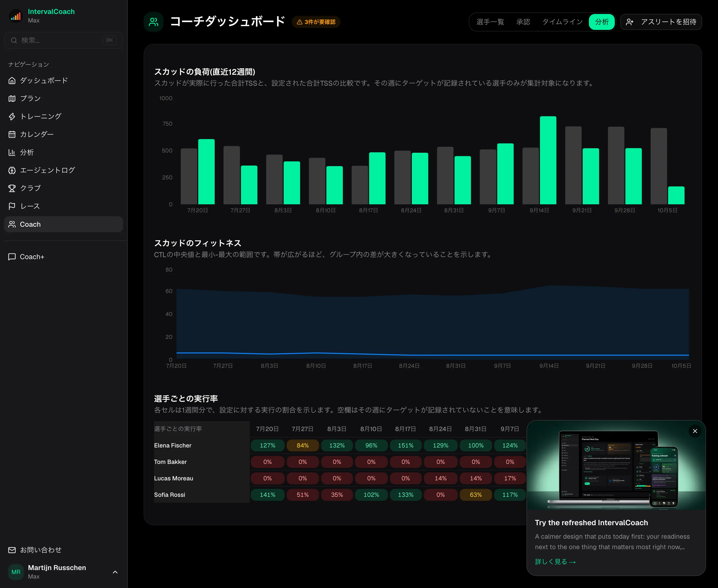Open Coach+ chat icon

click(x=12, y=257)
